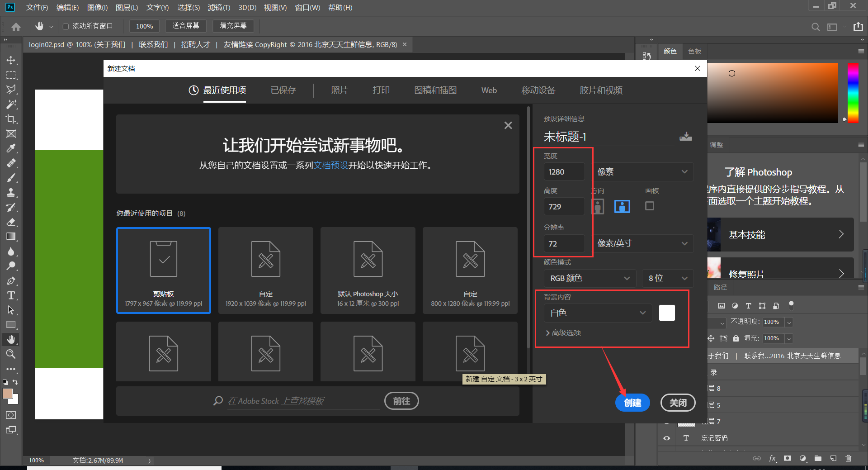Enable the Artboard checkbox
This screenshot has height=470, width=868.
pos(650,206)
